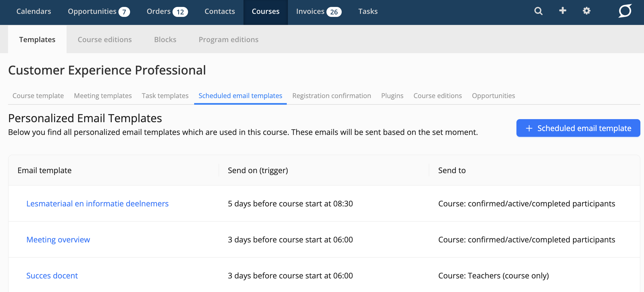Open Invoices in top navigation
The width and height of the screenshot is (644, 292).
[x=310, y=11]
